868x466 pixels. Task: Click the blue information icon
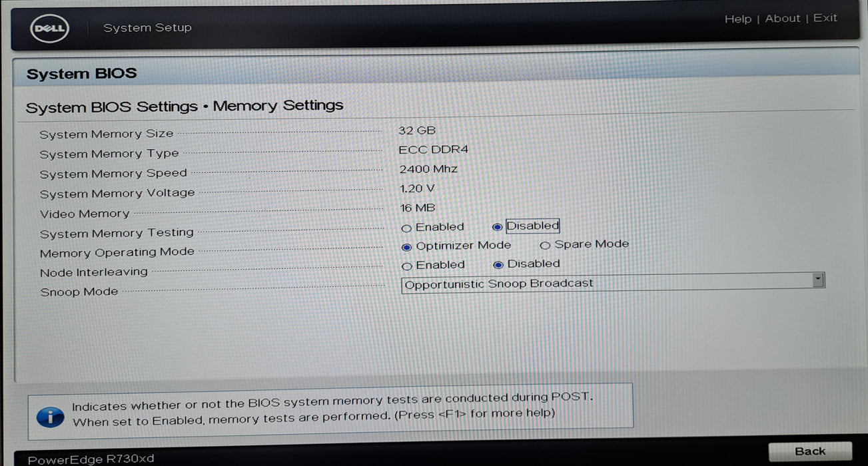(x=50, y=417)
